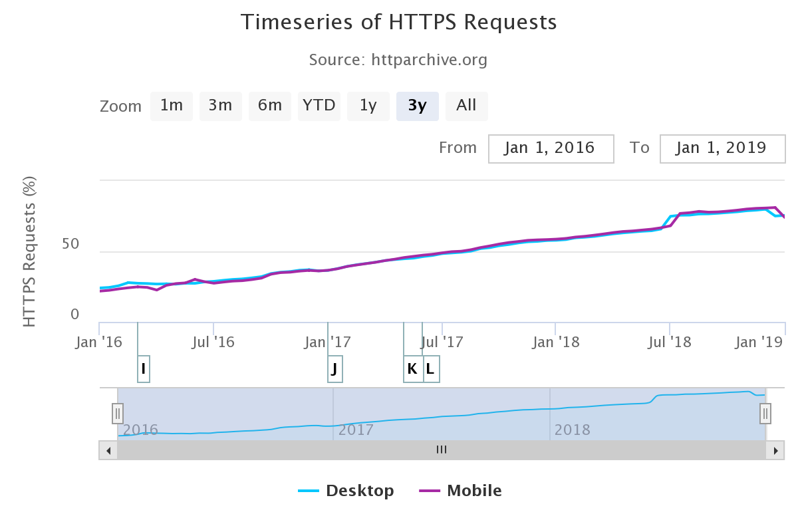Click the L annotation flag
Viewport: 798px width, 532px height.
coord(431,369)
